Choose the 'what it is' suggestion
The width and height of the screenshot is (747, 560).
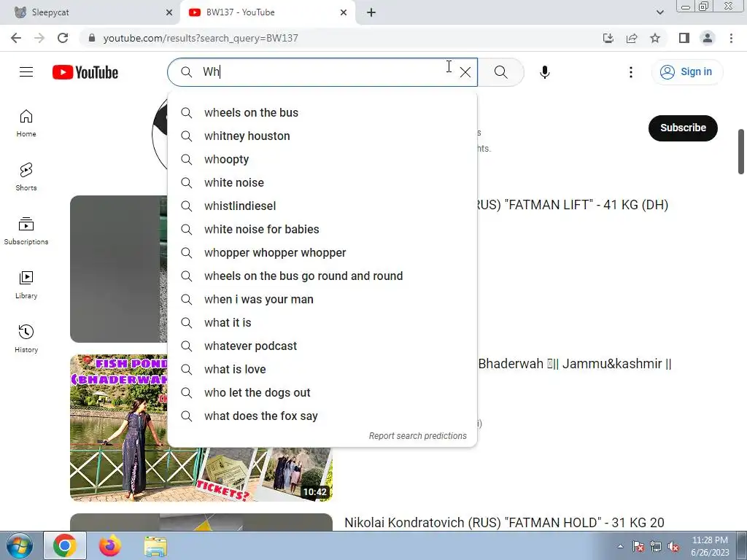322,322
